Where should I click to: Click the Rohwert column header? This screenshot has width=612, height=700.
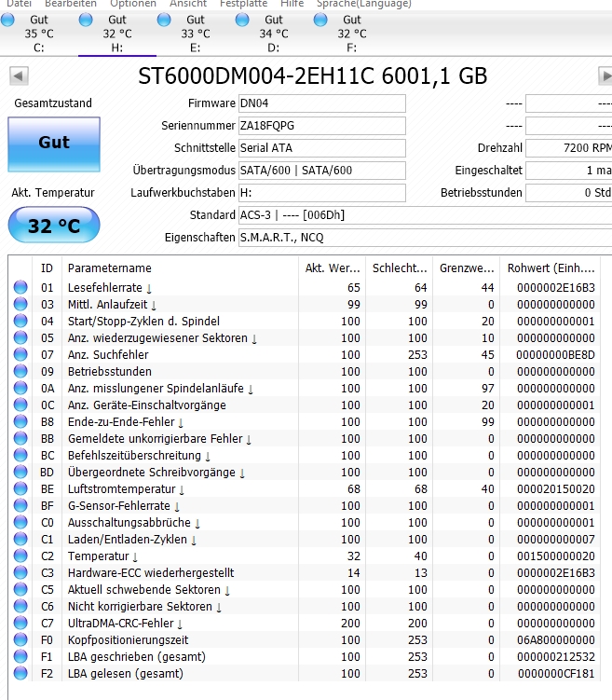click(x=551, y=268)
